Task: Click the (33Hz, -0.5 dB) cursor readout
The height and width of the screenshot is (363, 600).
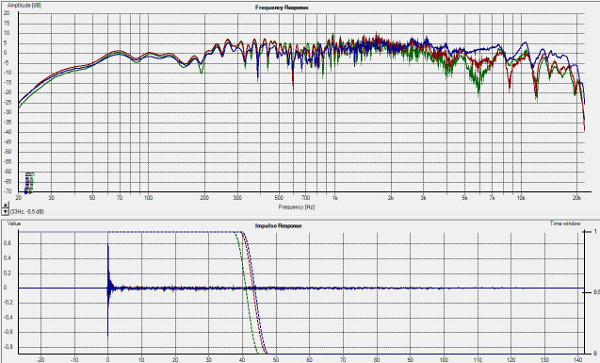Action: (27, 212)
